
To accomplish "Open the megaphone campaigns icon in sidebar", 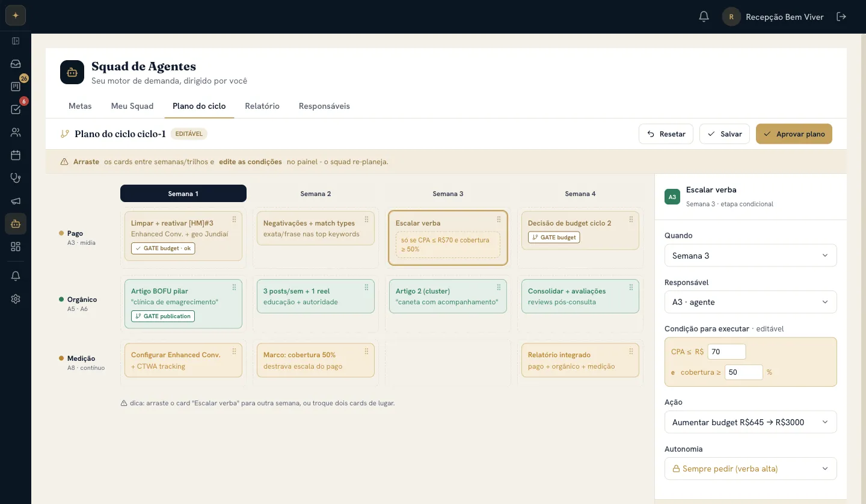I will point(16,201).
